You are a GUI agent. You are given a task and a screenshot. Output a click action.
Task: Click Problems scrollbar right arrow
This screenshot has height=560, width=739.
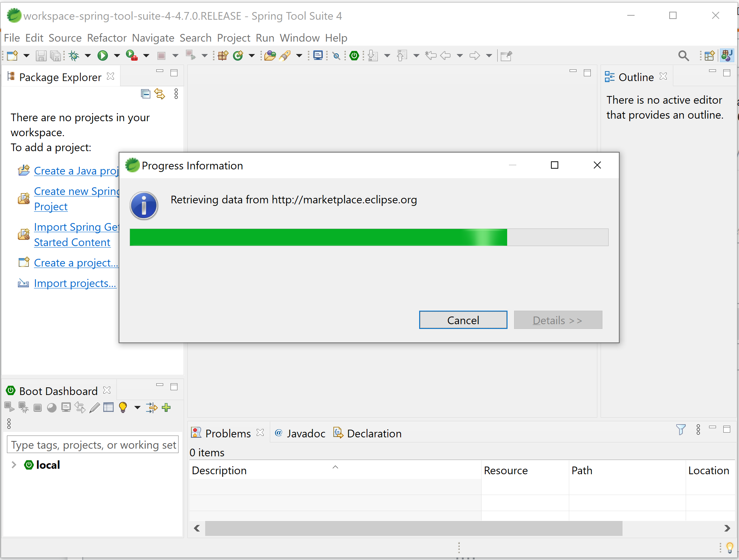click(x=727, y=528)
